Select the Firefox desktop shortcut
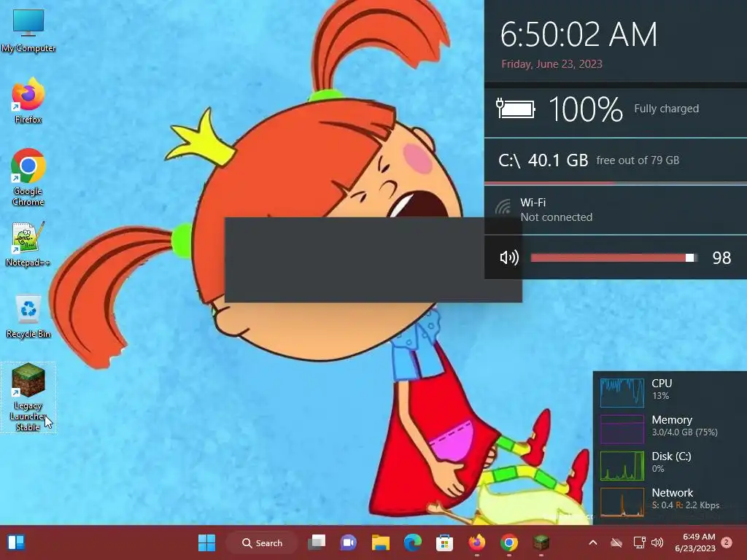This screenshot has width=747, height=560. (28, 101)
